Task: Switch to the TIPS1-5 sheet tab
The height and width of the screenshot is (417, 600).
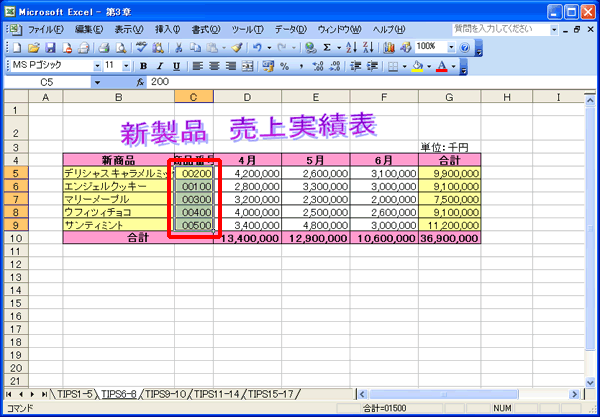Action: (x=75, y=394)
